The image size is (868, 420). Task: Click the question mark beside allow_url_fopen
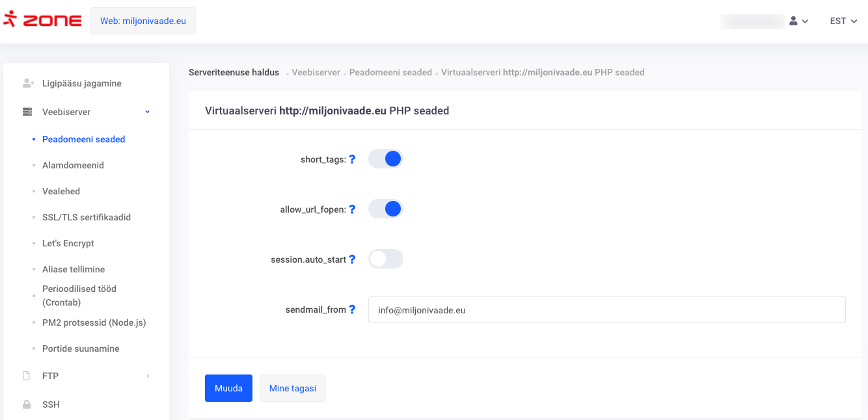(x=352, y=209)
